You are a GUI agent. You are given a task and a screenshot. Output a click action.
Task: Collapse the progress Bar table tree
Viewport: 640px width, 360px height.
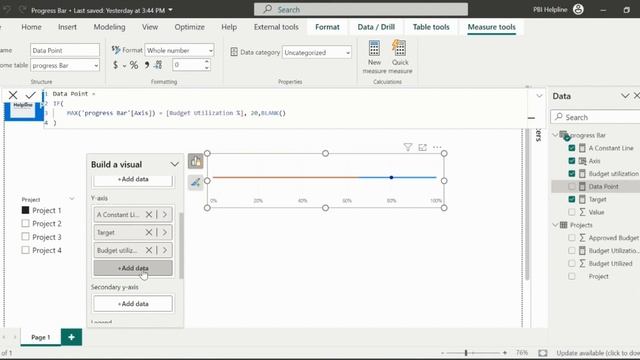pyautogui.click(x=555, y=135)
